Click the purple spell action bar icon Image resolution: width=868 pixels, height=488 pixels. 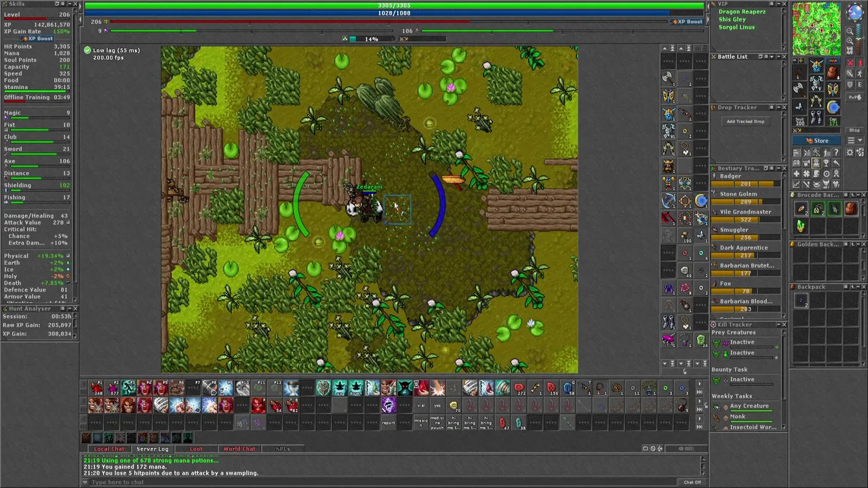click(x=388, y=405)
